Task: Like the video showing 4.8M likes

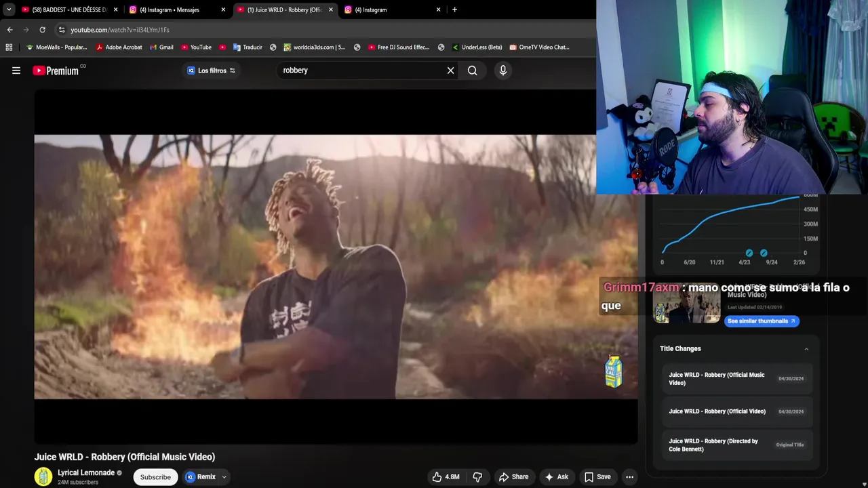Action: (x=446, y=477)
